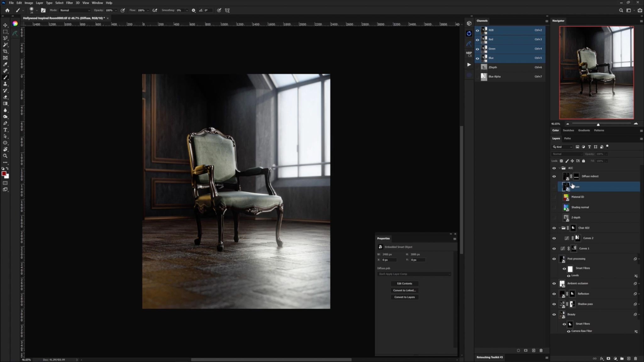Image resolution: width=644 pixels, height=362 pixels.
Task: Click the Convert to Layers button
Action: pyautogui.click(x=404, y=297)
